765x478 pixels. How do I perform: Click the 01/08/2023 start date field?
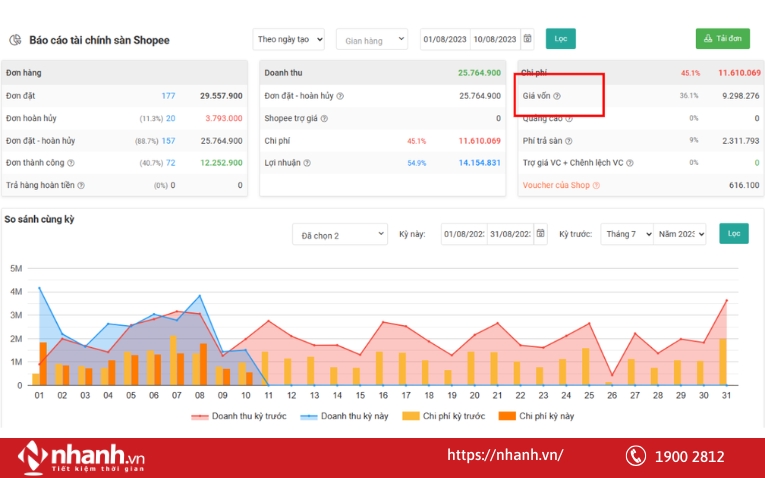pos(445,39)
